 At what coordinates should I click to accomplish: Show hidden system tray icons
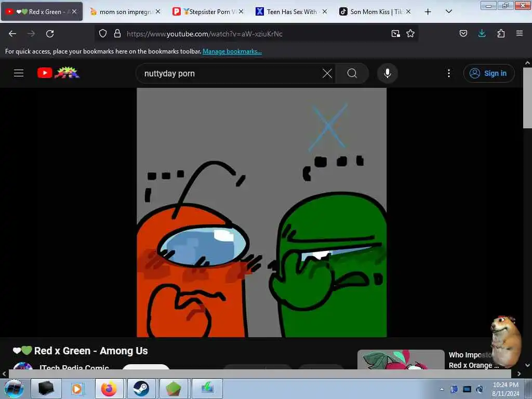[442, 389]
